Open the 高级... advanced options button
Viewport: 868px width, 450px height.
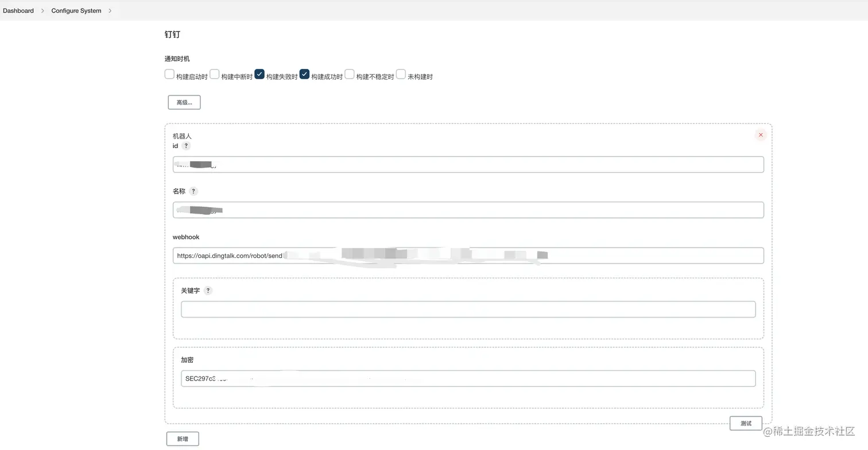pyautogui.click(x=184, y=102)
